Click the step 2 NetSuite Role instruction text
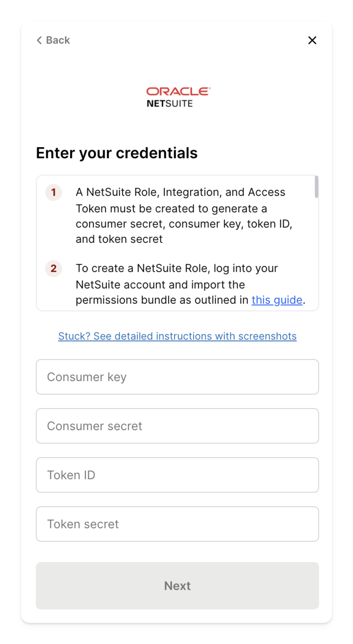Image resolution: width=353 pixels, height=644 pixels. (182, 284)
